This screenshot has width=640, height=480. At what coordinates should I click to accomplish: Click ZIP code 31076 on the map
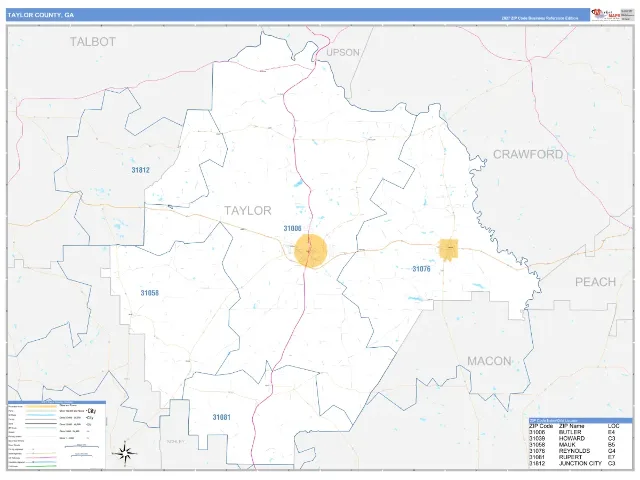(421, 269)
